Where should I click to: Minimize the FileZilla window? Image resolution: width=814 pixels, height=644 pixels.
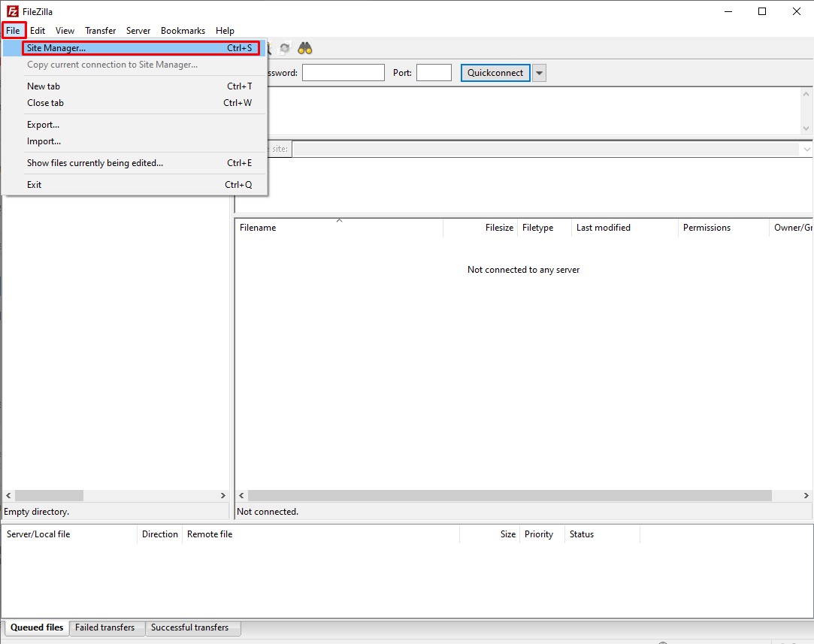tap(728, 11)
